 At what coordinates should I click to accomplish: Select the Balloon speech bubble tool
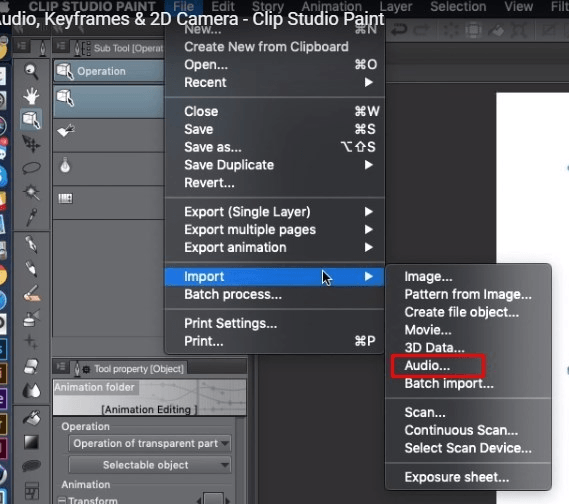tap(31, 466)
